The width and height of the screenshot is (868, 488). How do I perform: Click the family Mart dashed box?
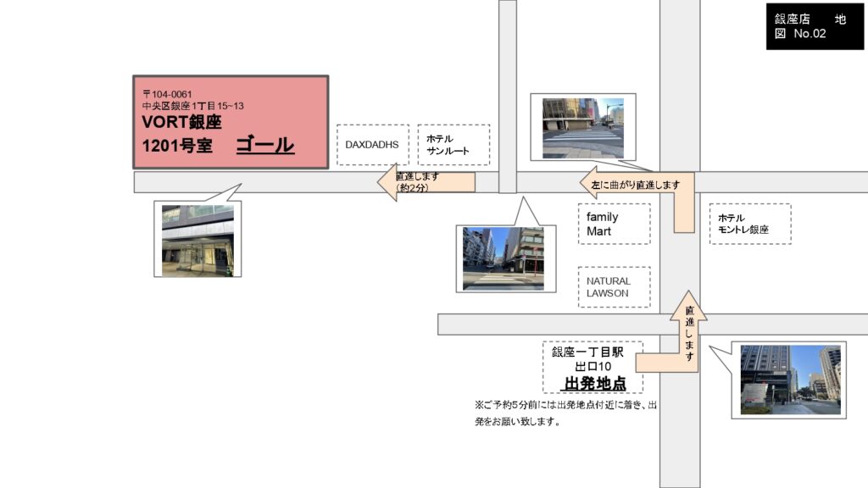pos(614,224)
